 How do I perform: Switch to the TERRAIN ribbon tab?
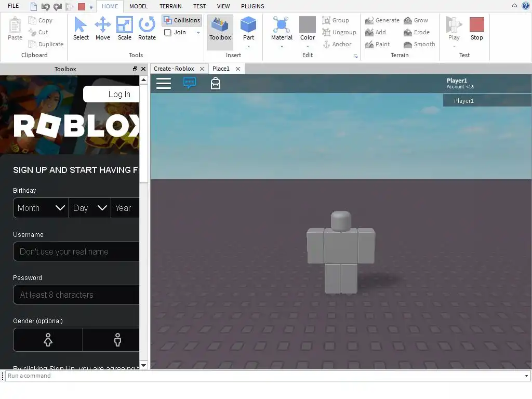click(x=170, y=6)
